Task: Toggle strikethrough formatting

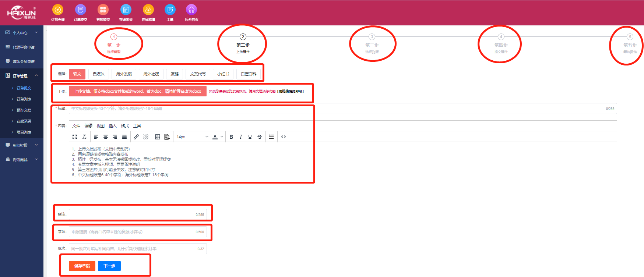Action: [260, 137]
